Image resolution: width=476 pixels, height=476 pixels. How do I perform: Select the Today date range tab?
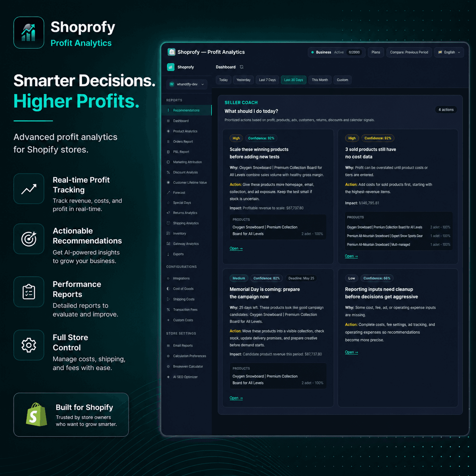coord(224,80)
